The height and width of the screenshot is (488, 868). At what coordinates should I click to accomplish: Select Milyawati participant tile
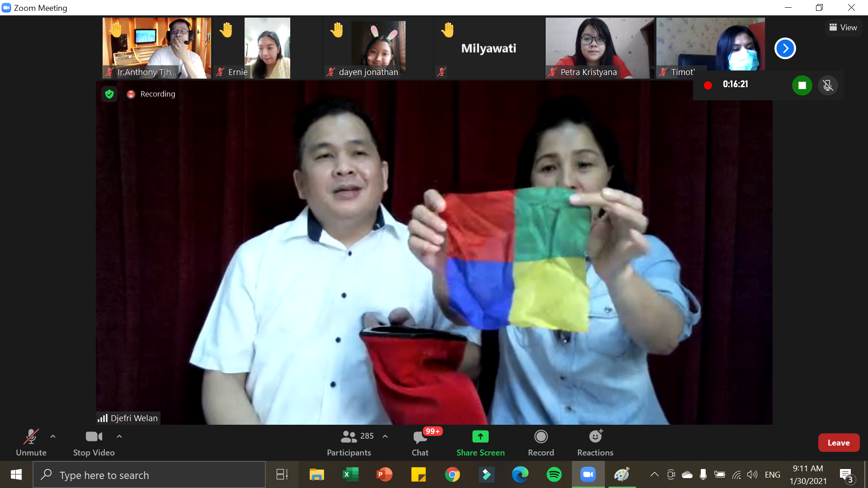(489, 48)
